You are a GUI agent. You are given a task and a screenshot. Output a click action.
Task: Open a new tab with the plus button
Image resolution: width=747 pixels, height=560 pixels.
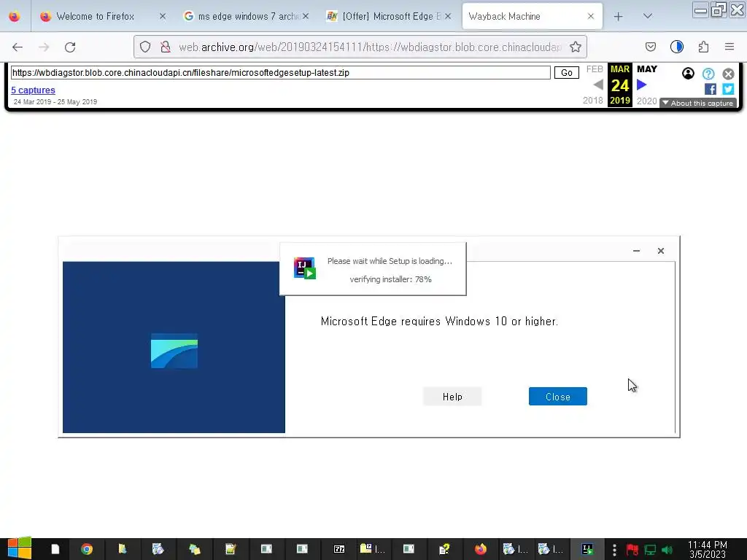click(618, 17)
